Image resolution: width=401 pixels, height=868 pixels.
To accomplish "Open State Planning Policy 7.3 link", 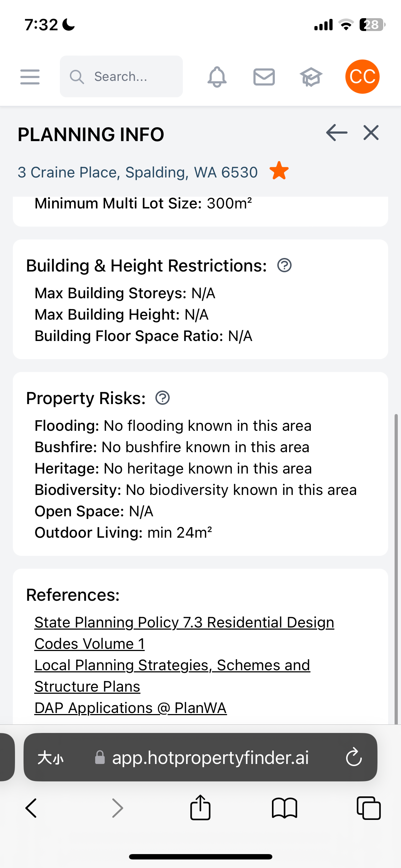I will pos(184,623).
